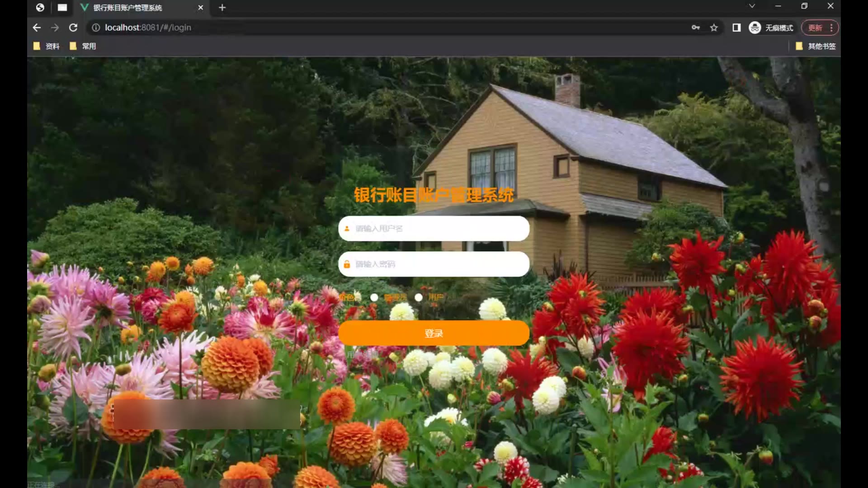This screenshot has height=488, width=868.
Task: Click the 更新 browser update button
Action: point(815,28)
